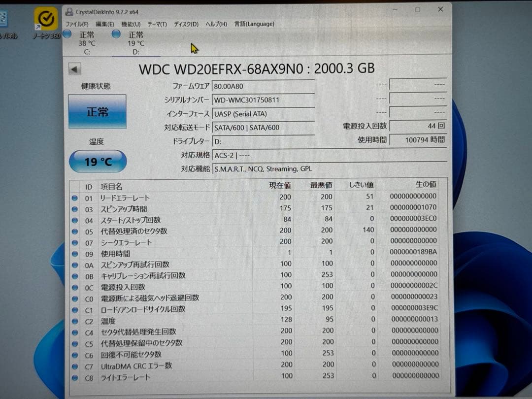Click the status dot for the 温度 attribute
Image resolution: width=532 pixels, height=399 pixels.
point(75,321)
